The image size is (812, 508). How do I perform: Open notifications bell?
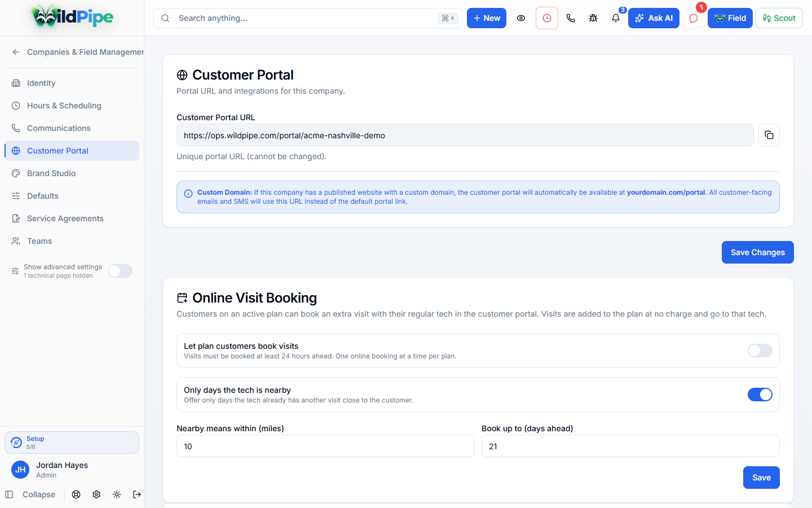pos(616,18)
